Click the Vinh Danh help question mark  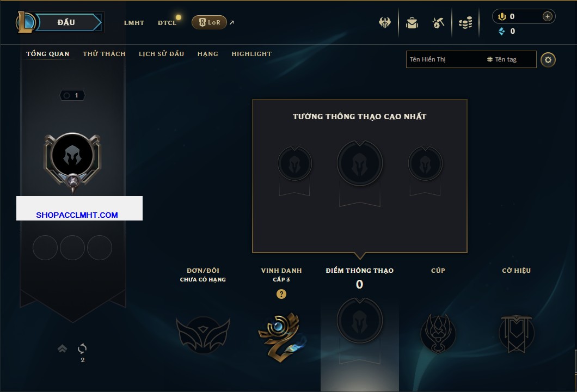click(x=281, y=293)
